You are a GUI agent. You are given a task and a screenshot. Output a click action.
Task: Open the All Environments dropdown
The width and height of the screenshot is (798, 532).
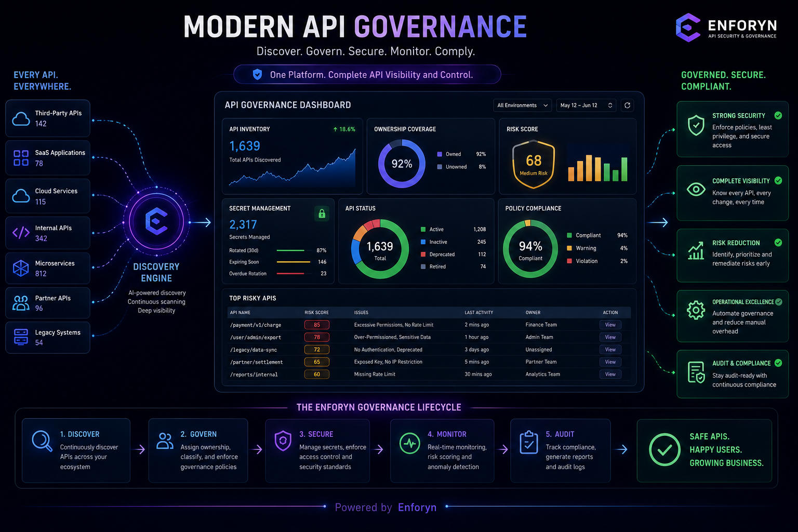click(522, 105)
